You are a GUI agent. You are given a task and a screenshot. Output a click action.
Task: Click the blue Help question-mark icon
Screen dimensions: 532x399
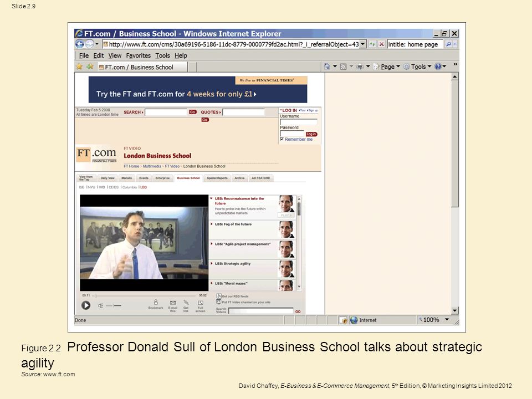pos(438,66)
